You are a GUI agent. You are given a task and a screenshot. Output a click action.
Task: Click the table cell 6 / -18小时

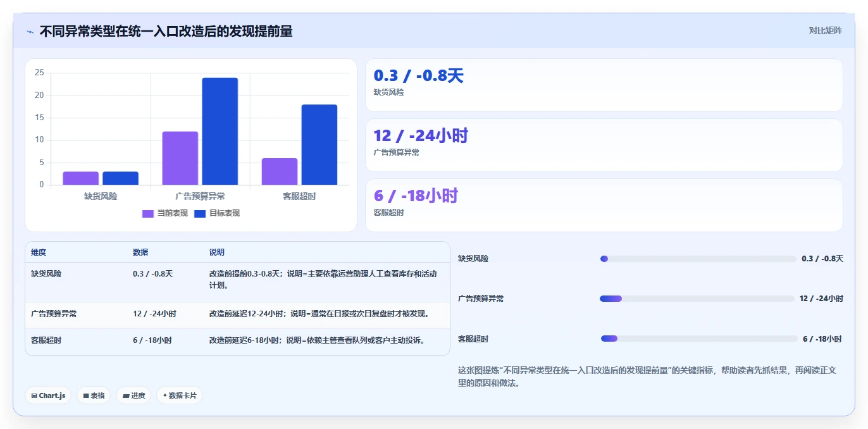pos(152,340)
